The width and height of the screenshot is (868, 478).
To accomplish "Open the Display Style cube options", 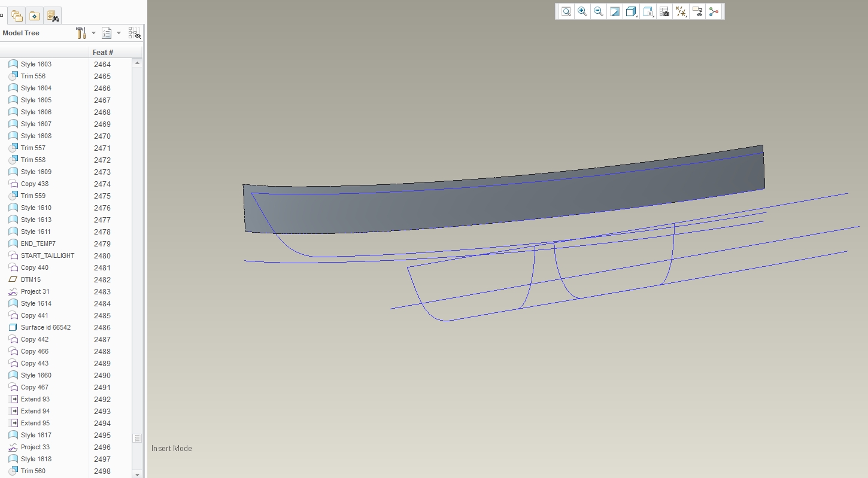I will 631,11.
